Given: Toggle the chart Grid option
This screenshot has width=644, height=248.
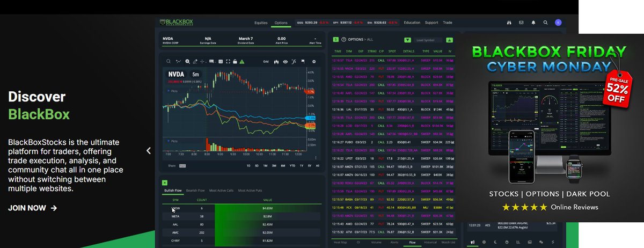Looking at the screenshot, I should (x=266, y=62).
